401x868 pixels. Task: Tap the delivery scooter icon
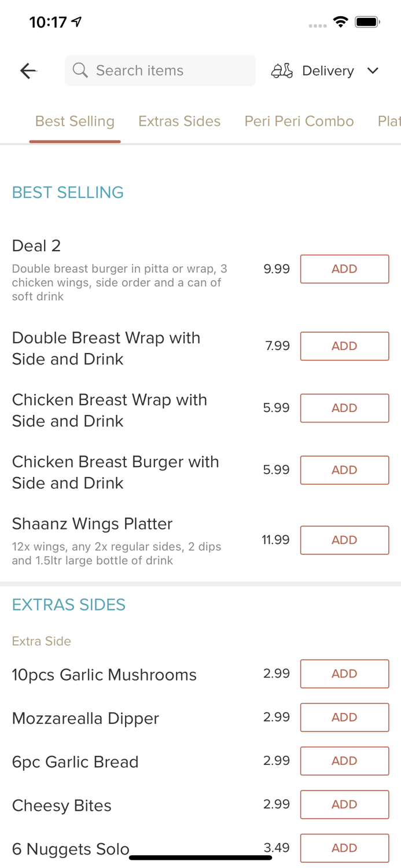282,71
